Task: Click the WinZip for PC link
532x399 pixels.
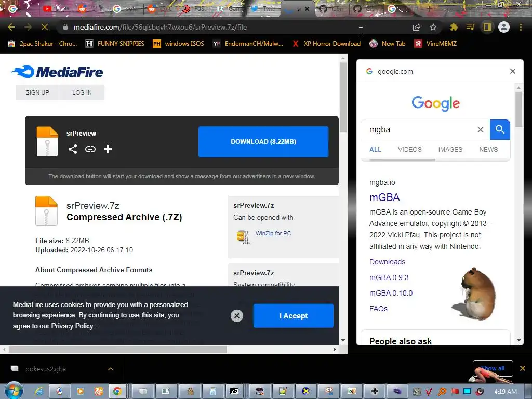Action: pyautogui.click(x=273, y=233)
